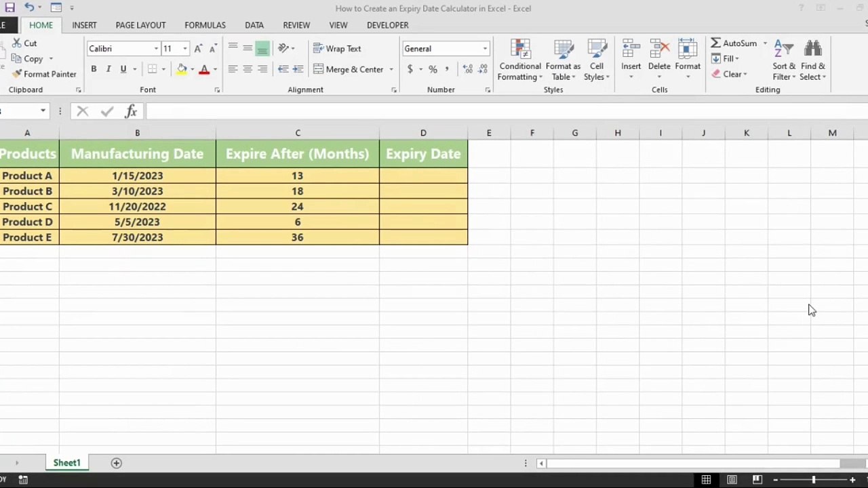The width and height of the screenshot is (868, 488).
Task: Open Find & Select menu
Action: (x=813, y=60)
